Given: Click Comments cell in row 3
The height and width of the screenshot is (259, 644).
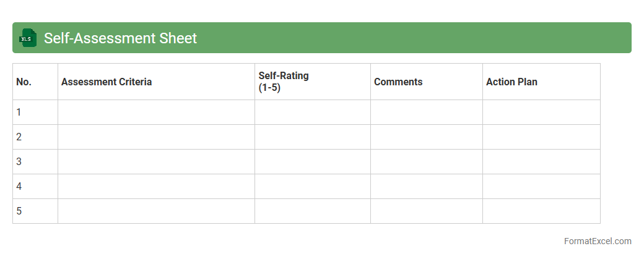Looking at the screenshot, I should tap(426, 162).
